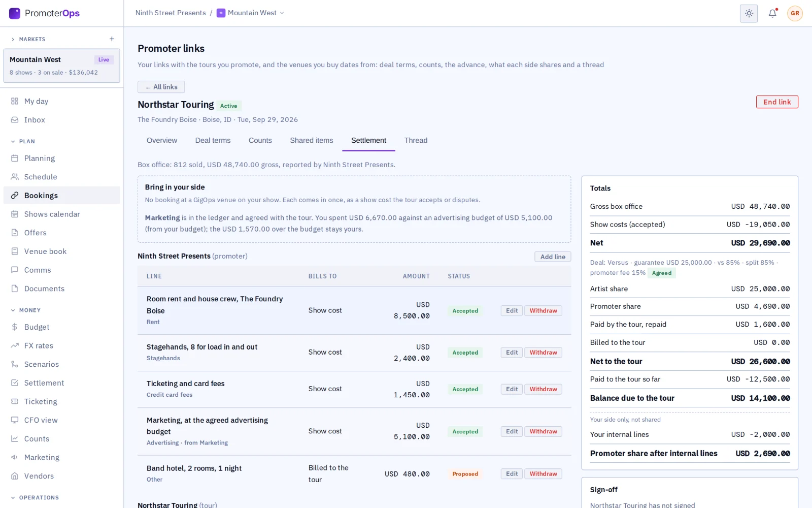The width and height of the screenshot is (812, 508).
Task: Switch to the Deal terms tab
Action: tap(213, 140)
